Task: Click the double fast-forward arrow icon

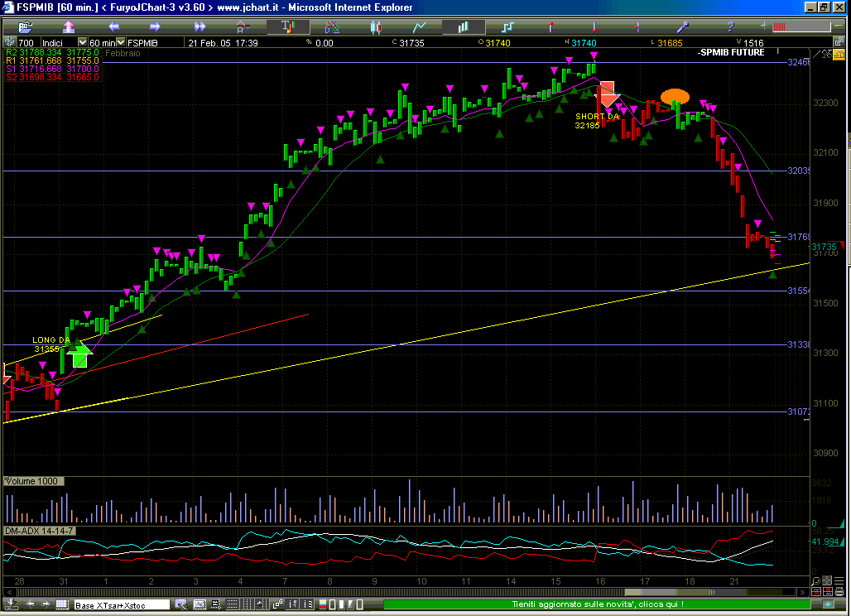Action: [x=199, y=26]
